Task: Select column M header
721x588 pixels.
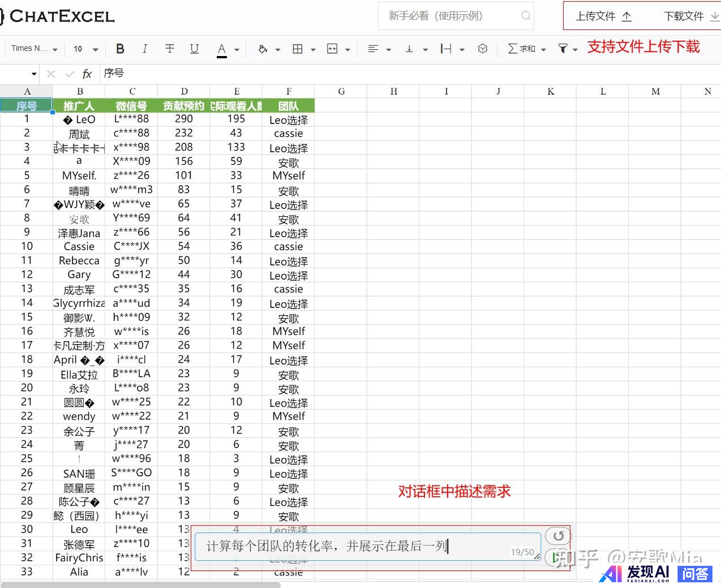Action: 655,91
